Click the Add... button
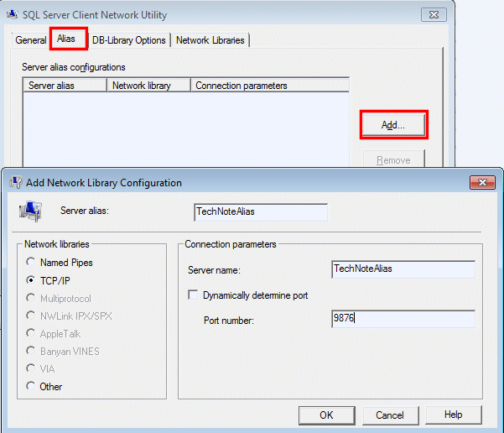 point(393,125)
